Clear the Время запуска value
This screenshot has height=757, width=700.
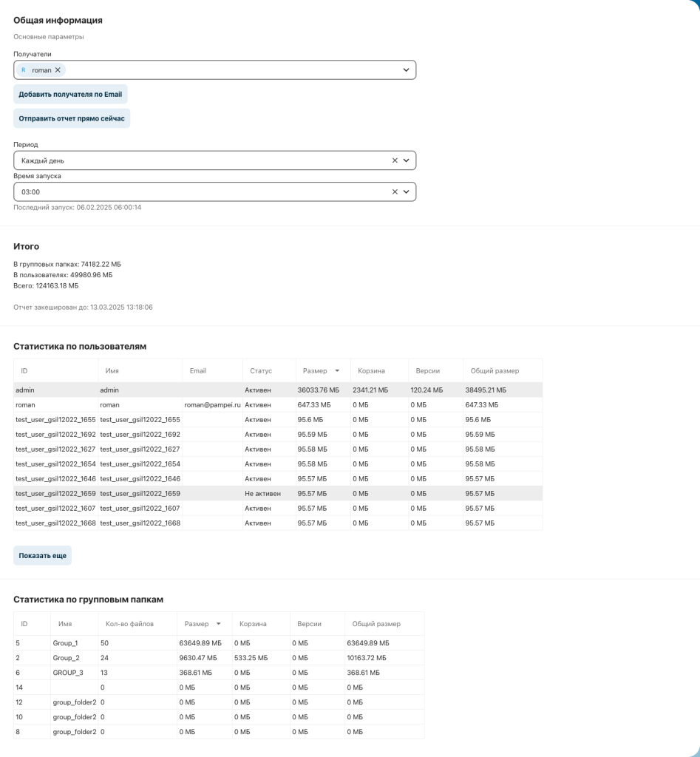(394, 191)
